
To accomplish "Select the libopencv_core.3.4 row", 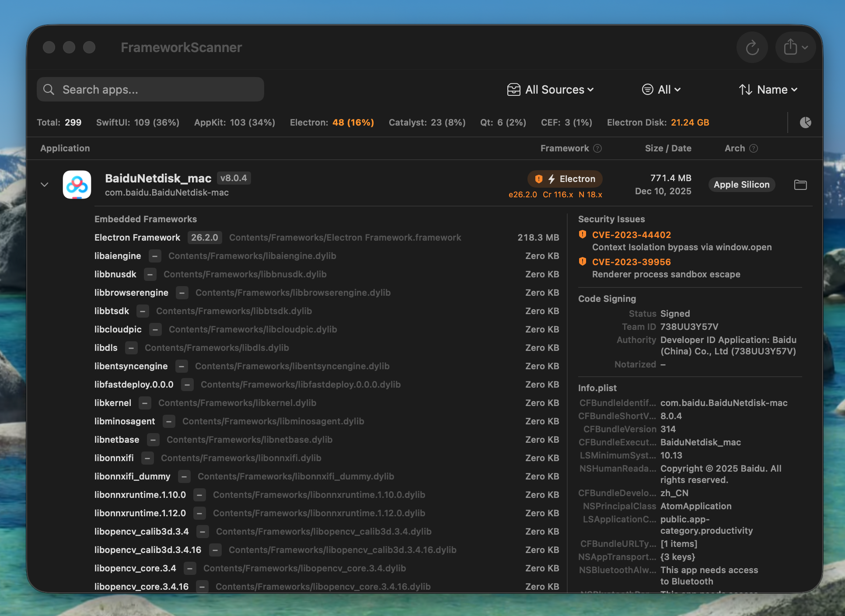I will pos(327,568).
